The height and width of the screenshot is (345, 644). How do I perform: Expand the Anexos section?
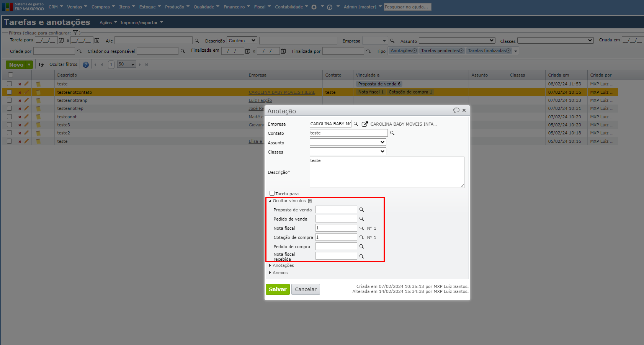coord(280,273)
